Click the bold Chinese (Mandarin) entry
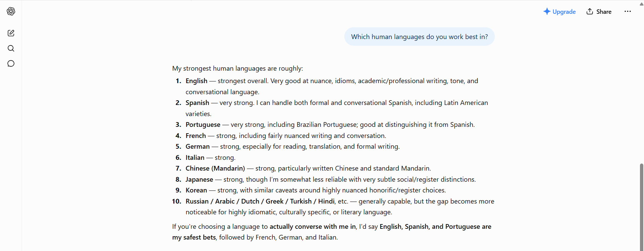 pyautogui.click(x=215, y=169)
